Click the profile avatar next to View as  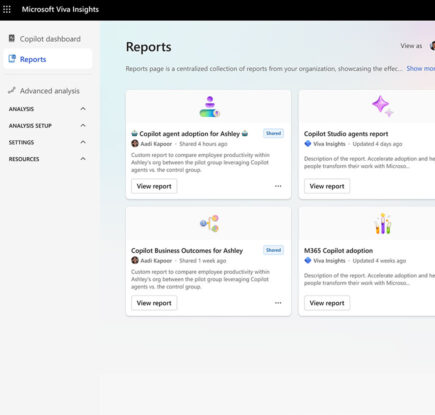click(432, 46)
